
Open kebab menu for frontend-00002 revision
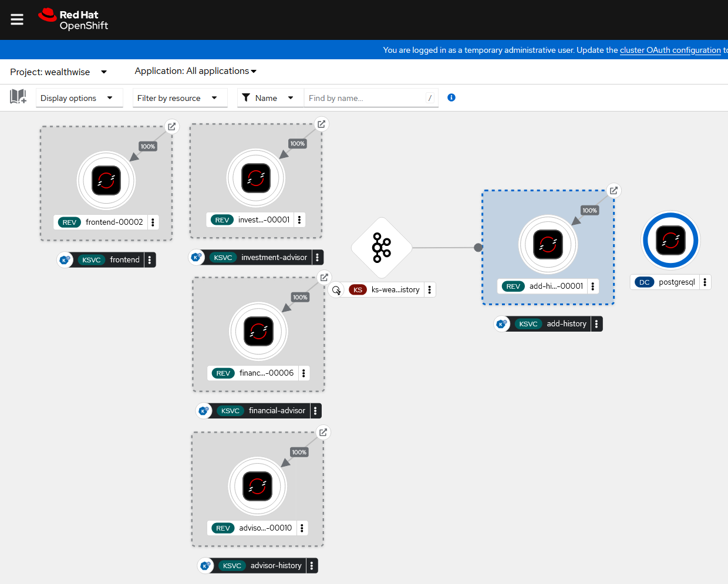tap(153, 222)
